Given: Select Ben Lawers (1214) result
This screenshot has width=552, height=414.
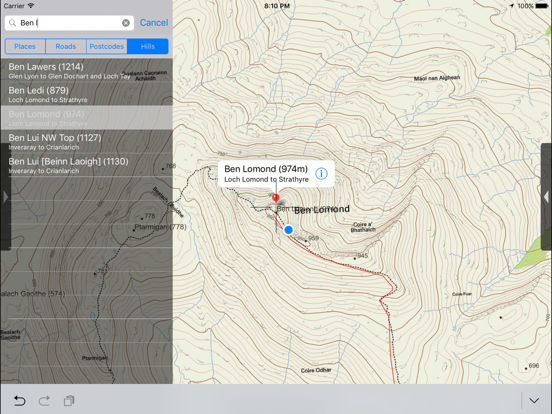Looking at the screenshot, I should [x=87, y=70].
